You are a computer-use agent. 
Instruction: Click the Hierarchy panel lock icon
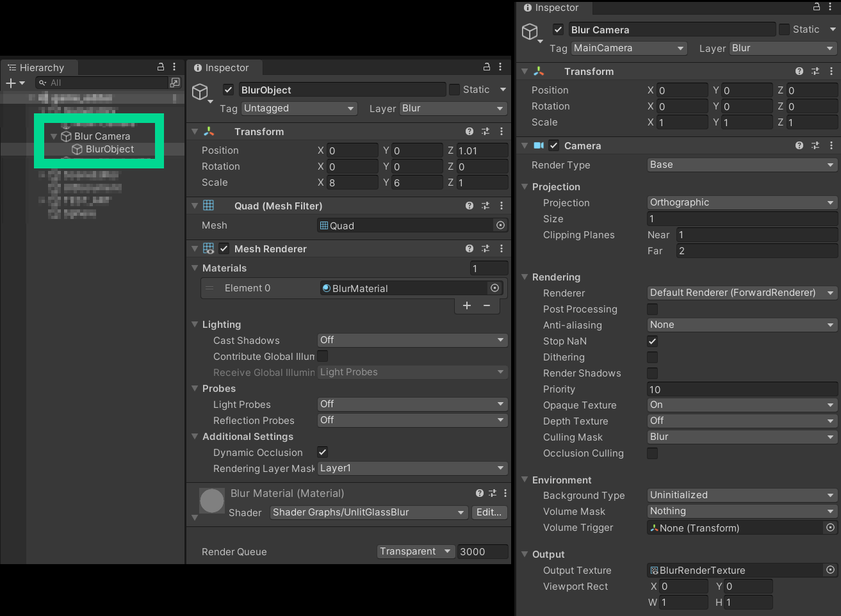[161, 67]
